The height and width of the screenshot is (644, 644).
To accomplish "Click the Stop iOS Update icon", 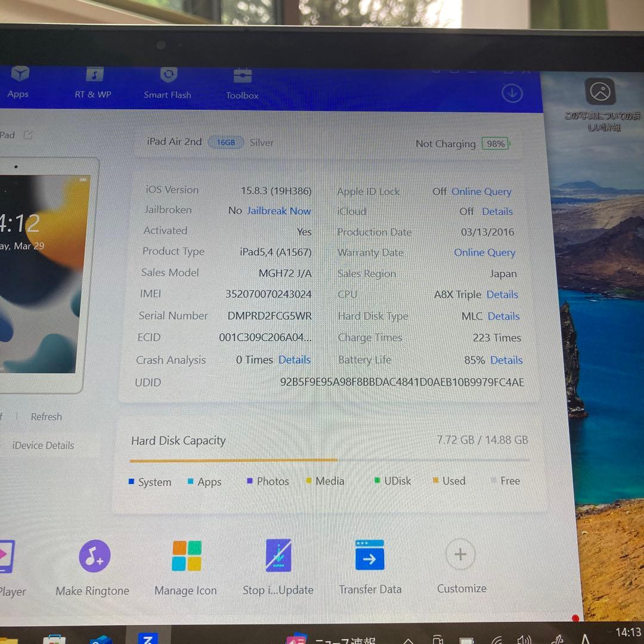I will click(278, 556).
